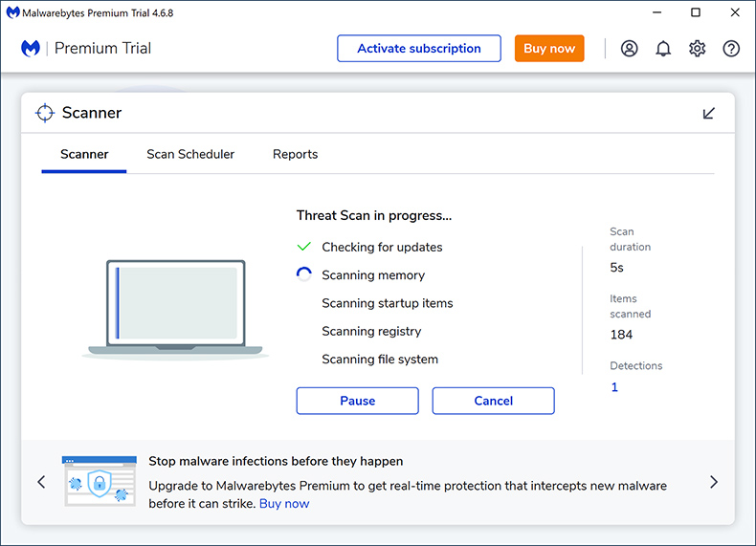The image size is (756, 546).
Task: Open the account profile icon
Action: point(629,49)
